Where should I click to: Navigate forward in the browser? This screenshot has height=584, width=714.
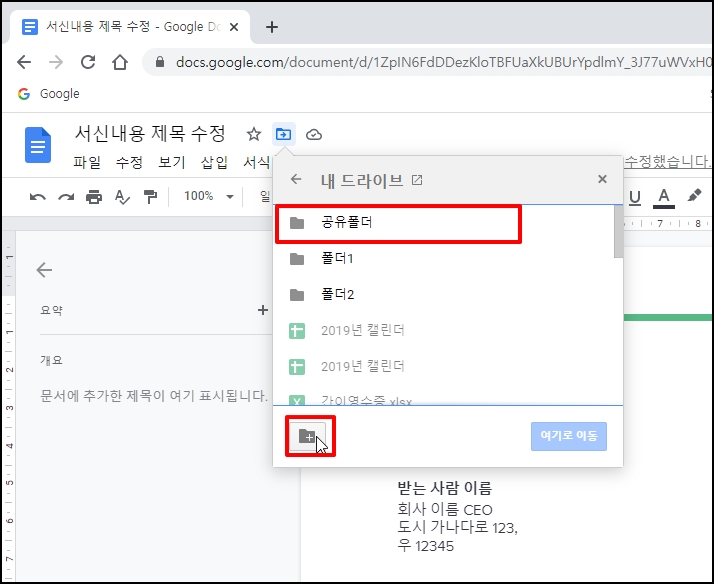pos(56,62)
